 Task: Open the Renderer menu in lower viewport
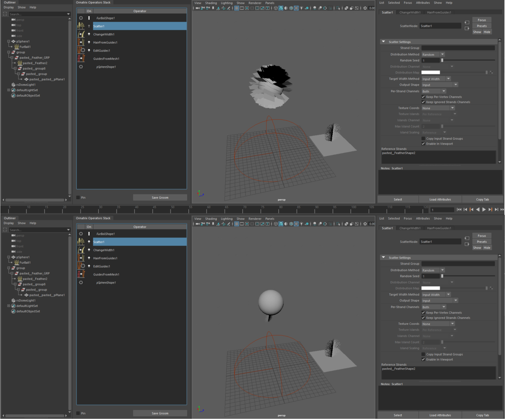(255, 219)
